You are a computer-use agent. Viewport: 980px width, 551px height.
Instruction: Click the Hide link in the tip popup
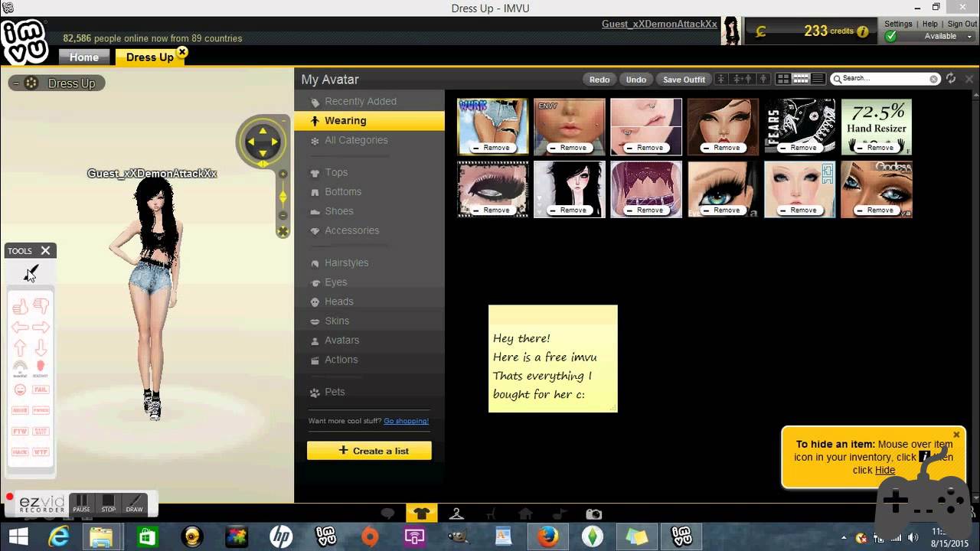pyautogui.click(x=885, y=470)
